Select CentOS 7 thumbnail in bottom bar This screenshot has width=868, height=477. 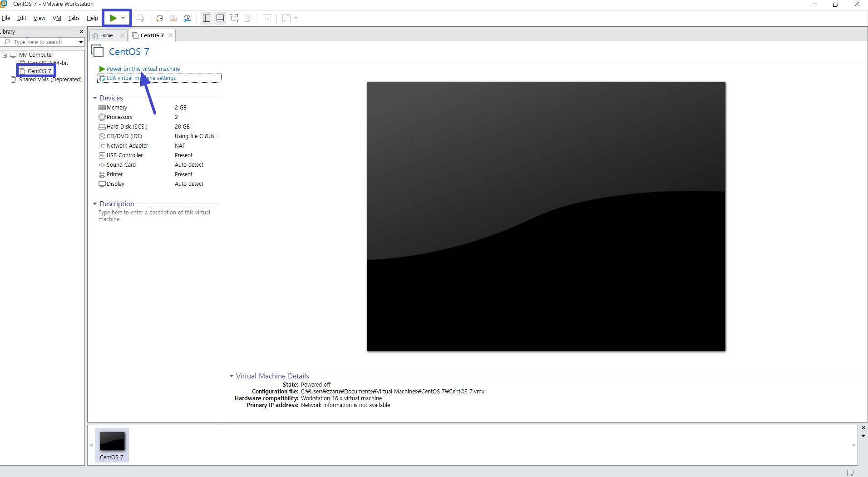112,445
